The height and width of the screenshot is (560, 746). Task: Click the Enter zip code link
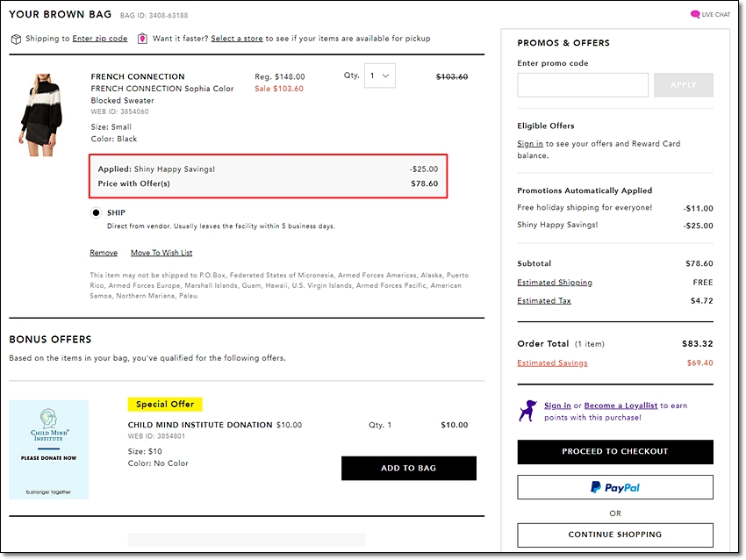(100, 39)
